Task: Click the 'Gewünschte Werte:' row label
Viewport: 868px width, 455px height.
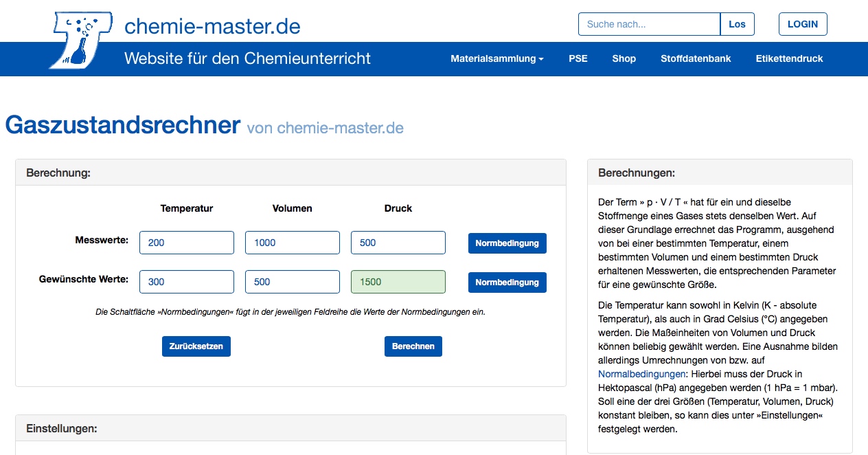Action: (84, 280)
